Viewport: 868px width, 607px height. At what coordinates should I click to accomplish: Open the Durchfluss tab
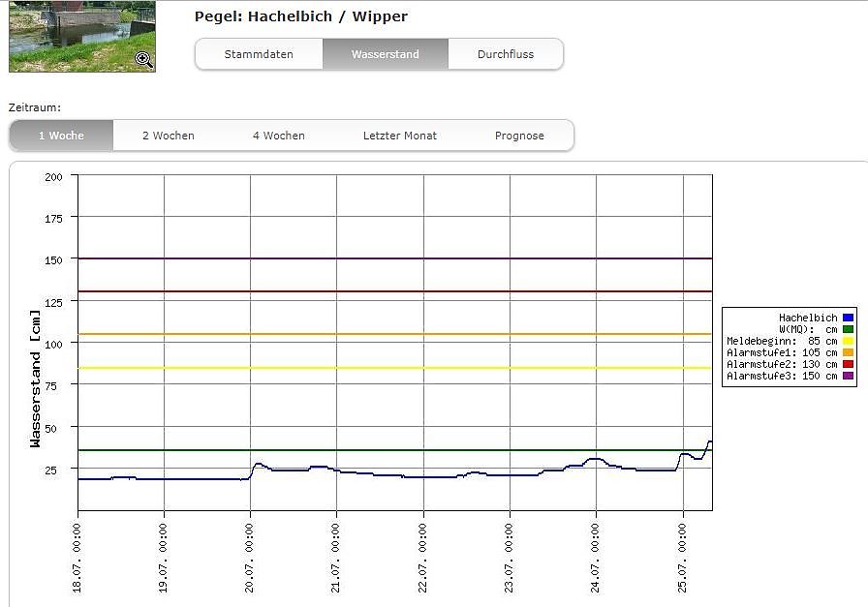506,54
